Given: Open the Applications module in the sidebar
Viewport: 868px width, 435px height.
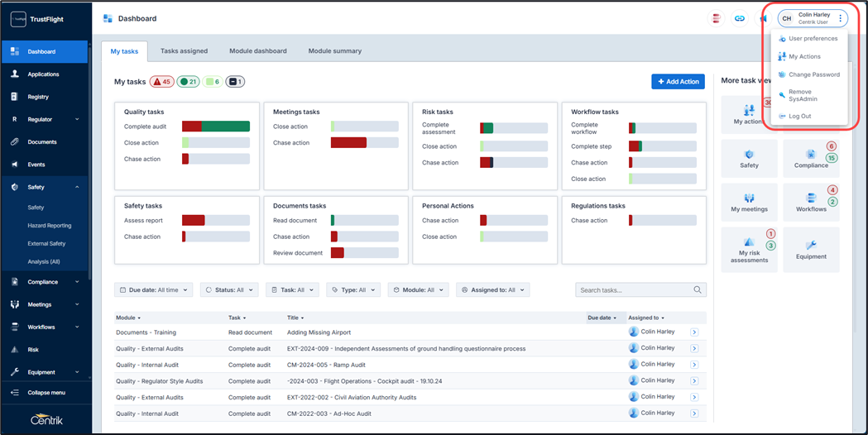Looking at the screenshot, I should click(x=43, y=74).
